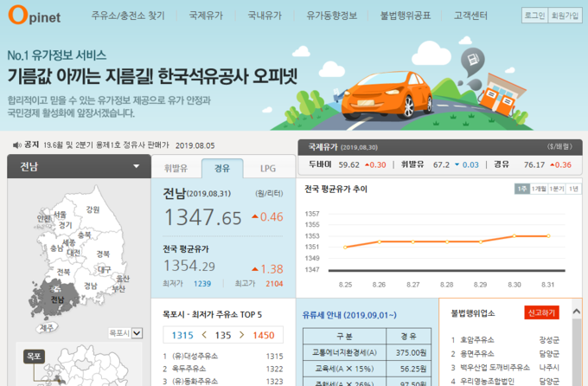Viewport: 588px width, 386px height.
Task: Click the 8.31 data point on the chart
Action: (548, 235)
